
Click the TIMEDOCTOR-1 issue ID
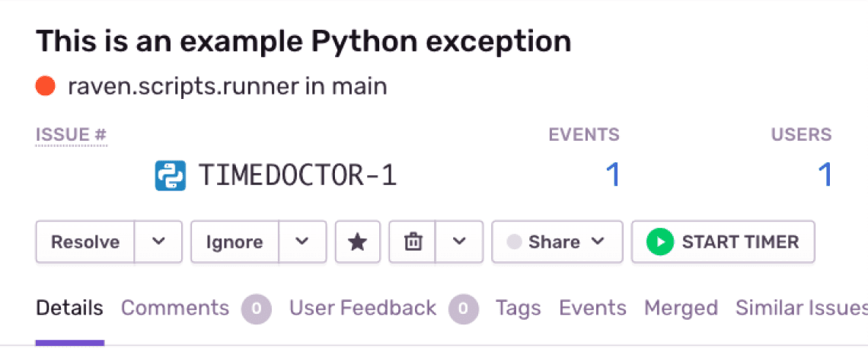[298, 176]
